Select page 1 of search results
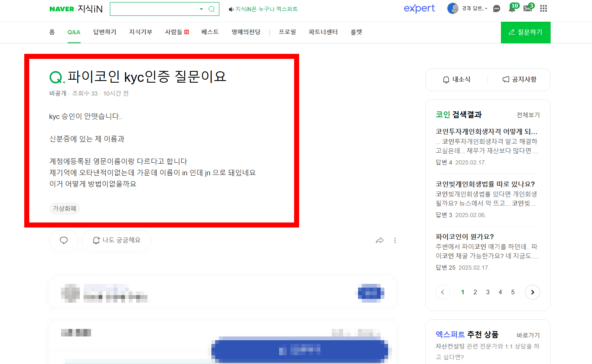Screen dimensions: 592x364 [462, 292]
